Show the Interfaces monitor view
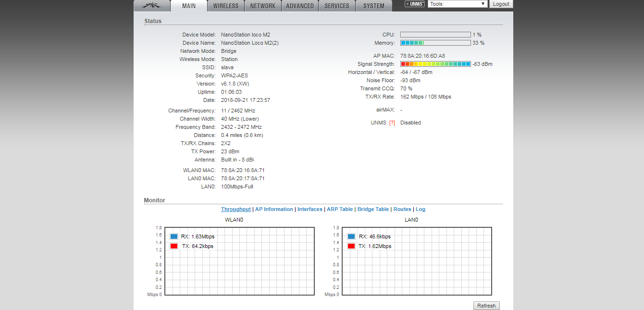The image size is (644, 310). tap(310, 209)
